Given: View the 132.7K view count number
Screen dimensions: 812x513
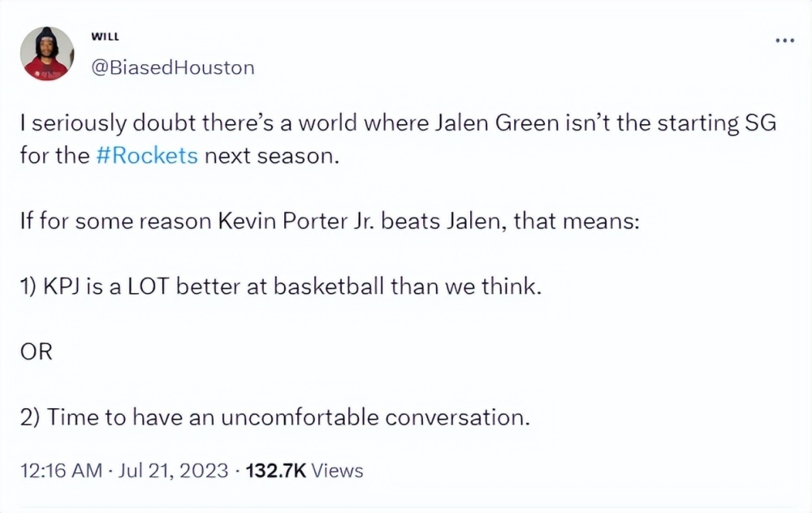Looking at the screenshot, I should click(x=275, y=470).
